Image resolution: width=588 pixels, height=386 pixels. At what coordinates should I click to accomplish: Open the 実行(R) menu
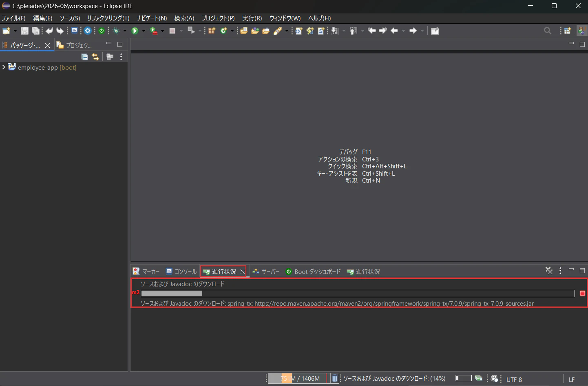pyautogui.click(x=252, y=18)
